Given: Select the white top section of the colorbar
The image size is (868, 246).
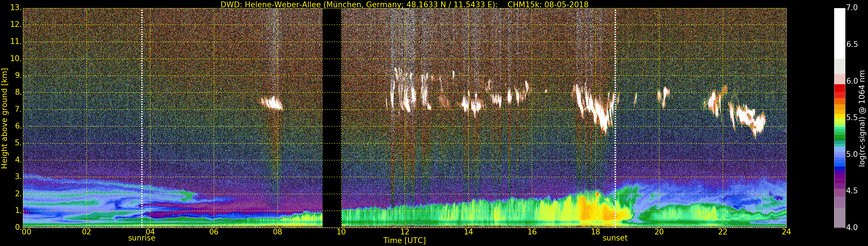Looking at the screenshot, I should click(x=839, y=34).
